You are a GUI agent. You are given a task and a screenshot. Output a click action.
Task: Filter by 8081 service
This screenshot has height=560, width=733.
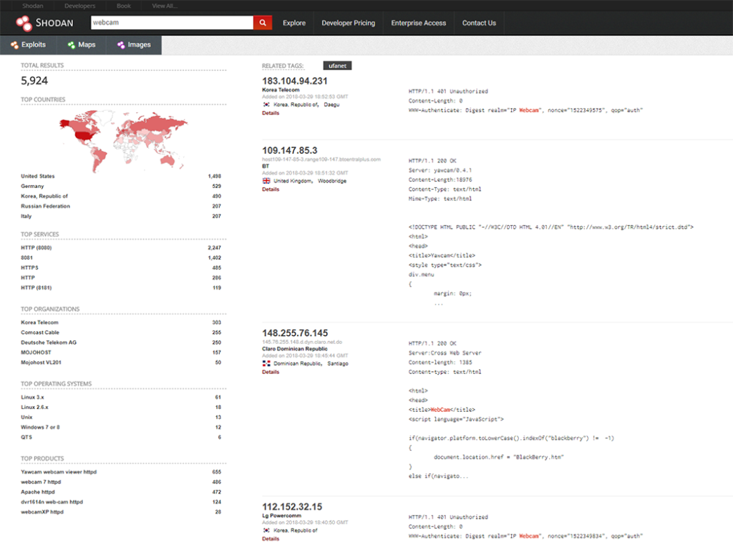[26, 257]
